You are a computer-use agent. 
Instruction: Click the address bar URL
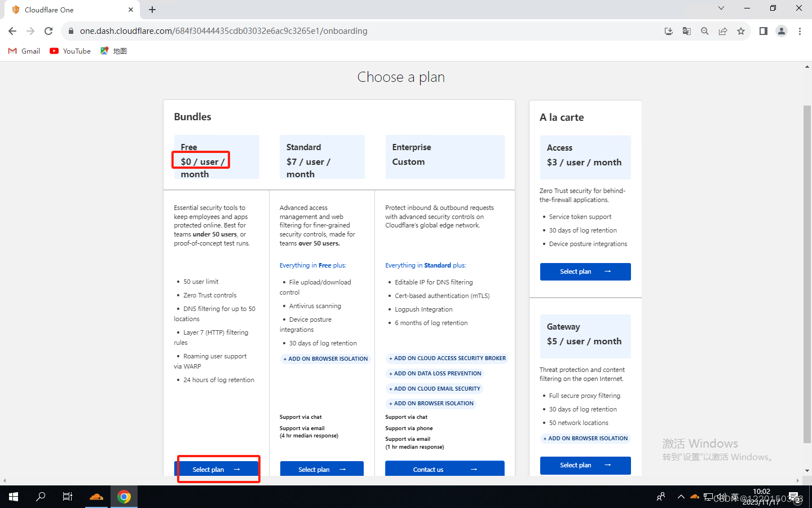tap(223, 31)
